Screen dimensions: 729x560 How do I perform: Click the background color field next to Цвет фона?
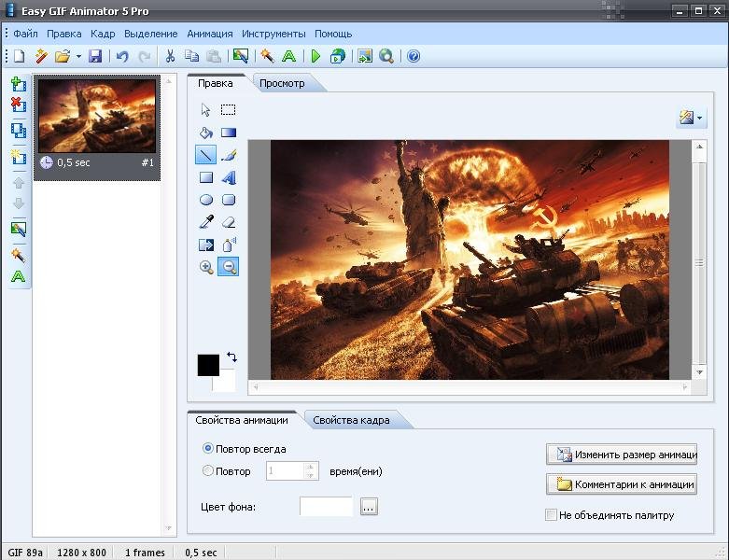(326, 507)
